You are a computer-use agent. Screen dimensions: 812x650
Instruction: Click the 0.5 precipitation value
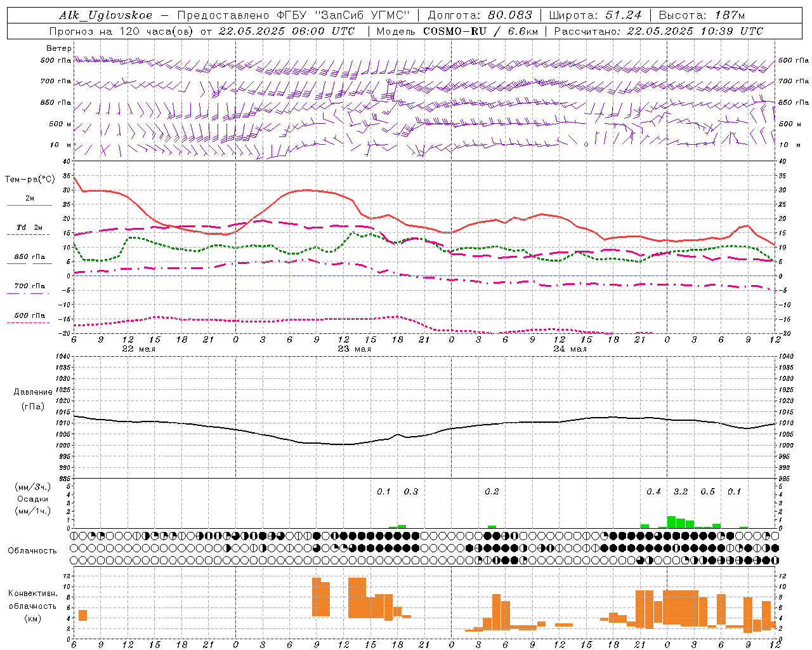707,491
